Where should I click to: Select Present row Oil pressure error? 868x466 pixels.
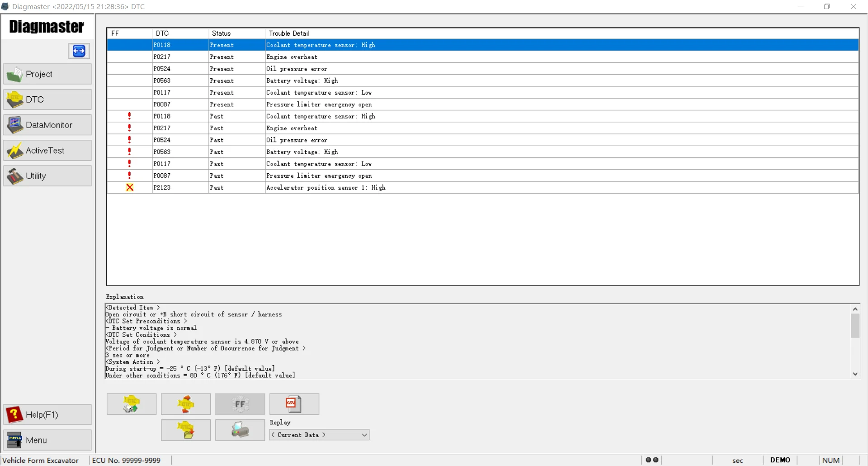click(483, 69)
